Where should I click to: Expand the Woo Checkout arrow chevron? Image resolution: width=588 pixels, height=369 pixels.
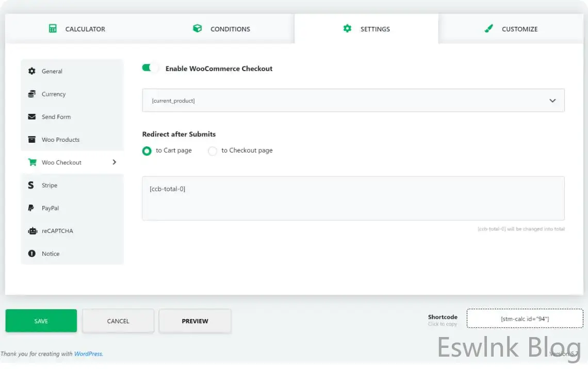[x=114, y=162]
